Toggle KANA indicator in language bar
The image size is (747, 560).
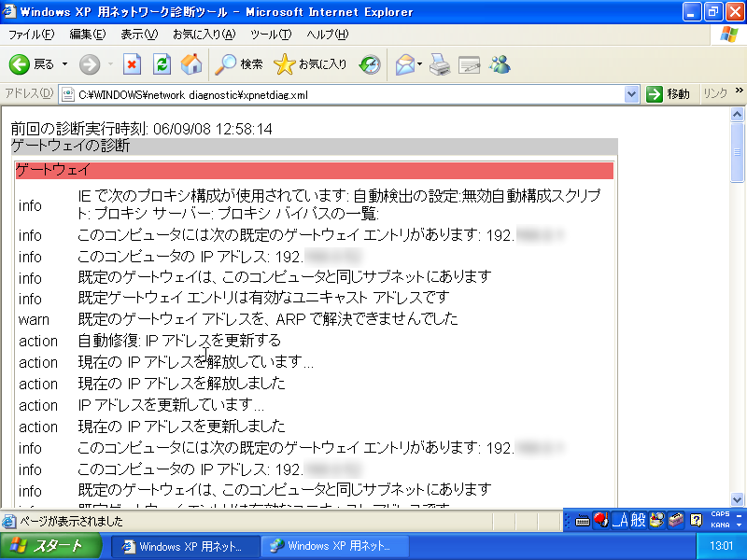tap(720, 525)
